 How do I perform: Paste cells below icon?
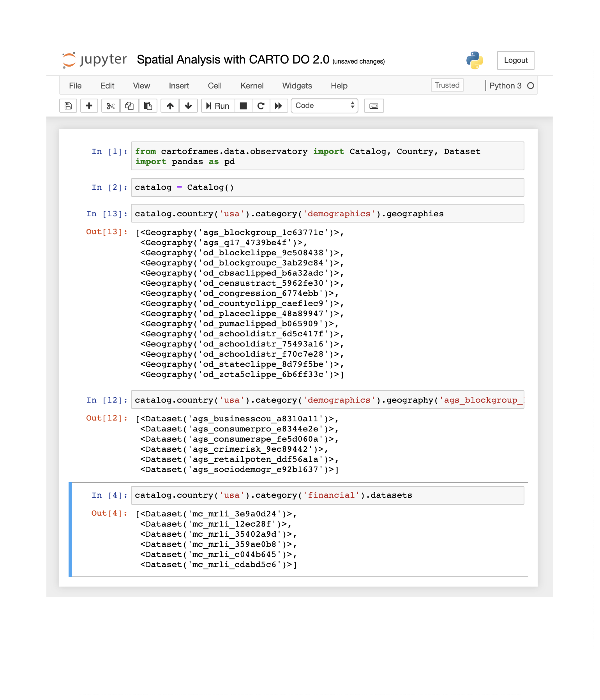coord(148,106)
